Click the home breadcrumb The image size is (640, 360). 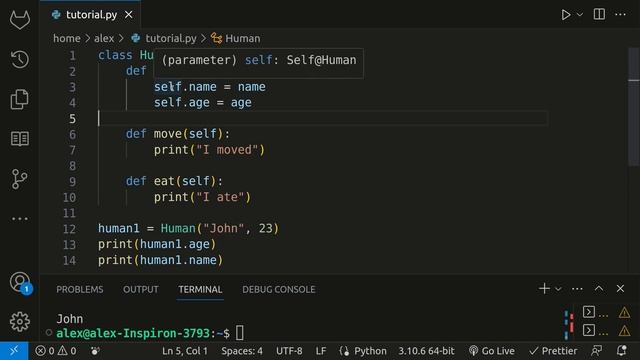click(67, 38)
